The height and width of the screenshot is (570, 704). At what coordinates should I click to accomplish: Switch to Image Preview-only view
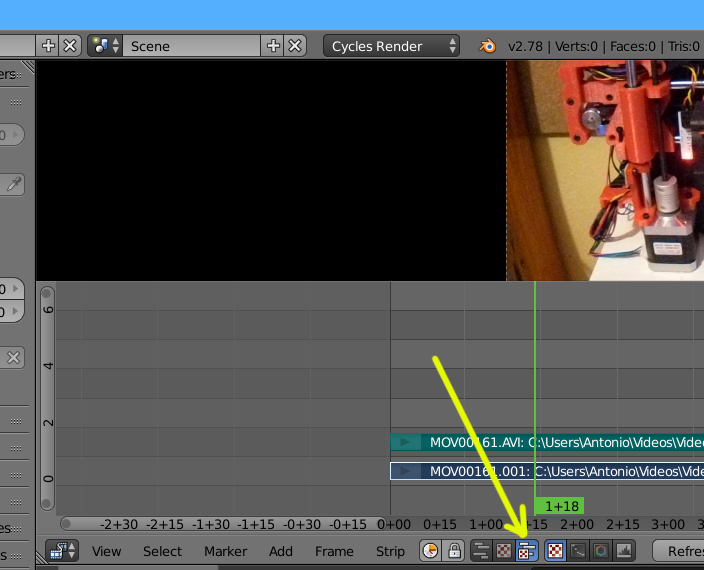coord(504,551)
